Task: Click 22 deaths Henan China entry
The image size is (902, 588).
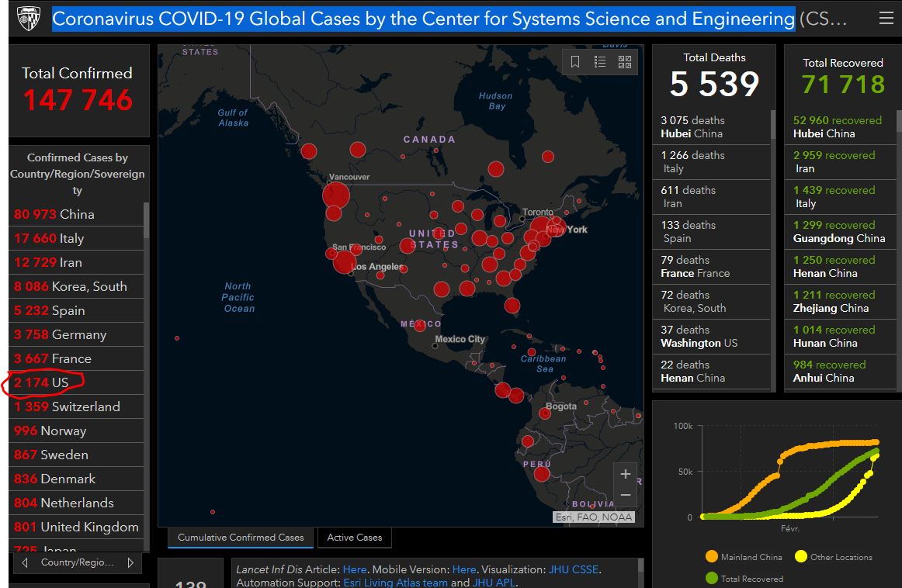Action: coord(712,372)
